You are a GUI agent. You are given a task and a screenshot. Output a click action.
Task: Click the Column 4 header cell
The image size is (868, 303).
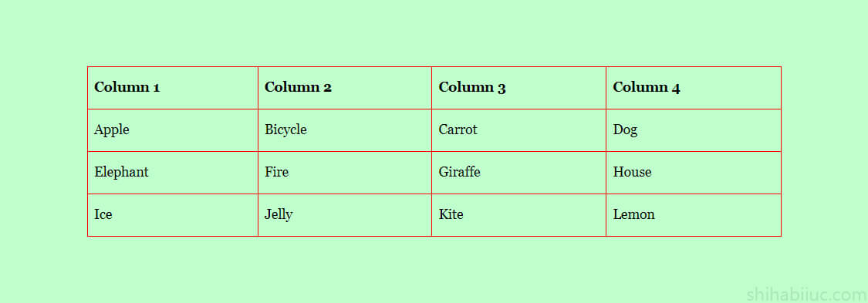(694, 88)
